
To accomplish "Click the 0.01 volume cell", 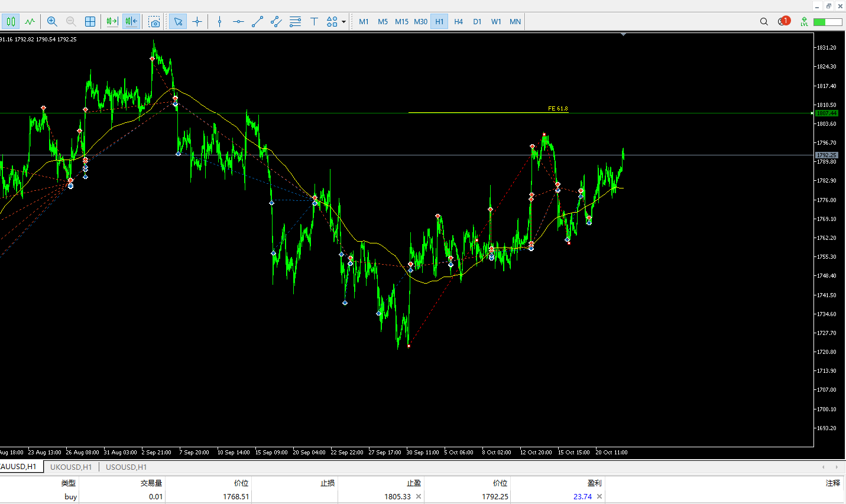I will coord(155,497).
